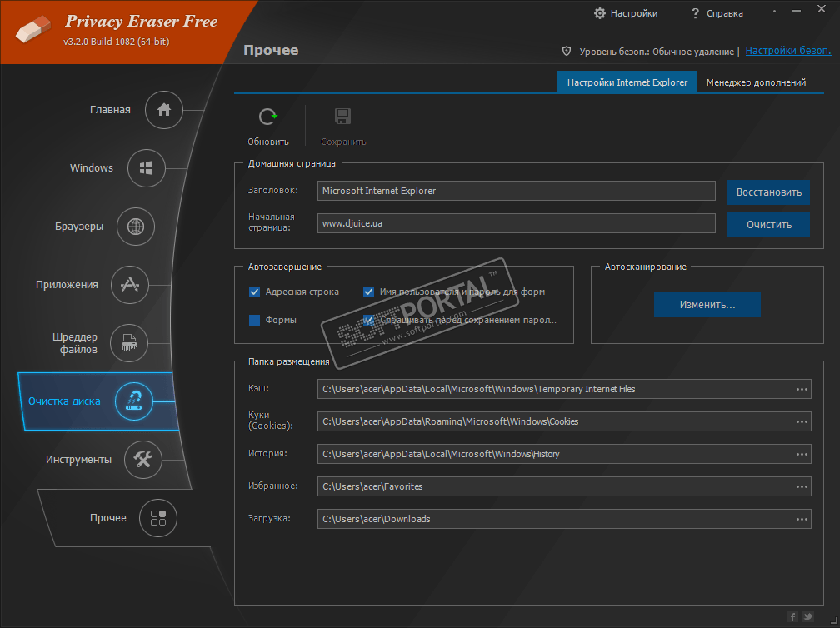Select the Шреддер файлов menu label
The image size is (840, 628).
pos(75,343)
